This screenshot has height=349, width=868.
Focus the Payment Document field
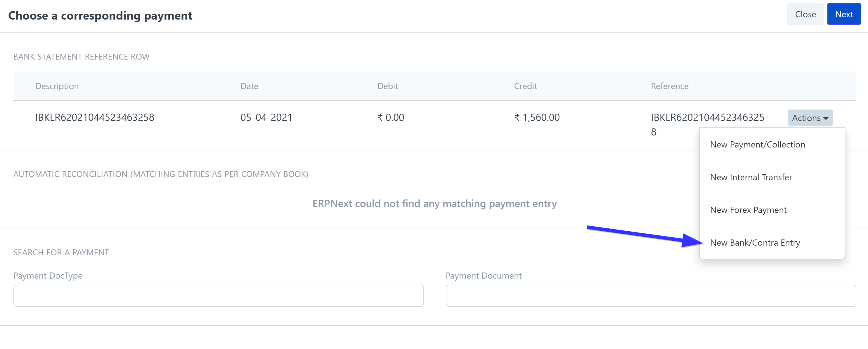tap(651, 296)
